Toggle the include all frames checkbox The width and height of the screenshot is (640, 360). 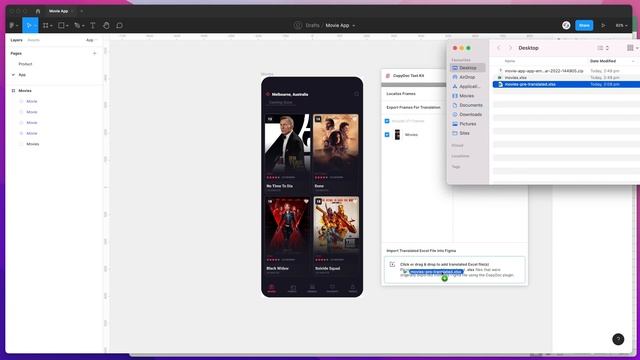coord(387,121)
